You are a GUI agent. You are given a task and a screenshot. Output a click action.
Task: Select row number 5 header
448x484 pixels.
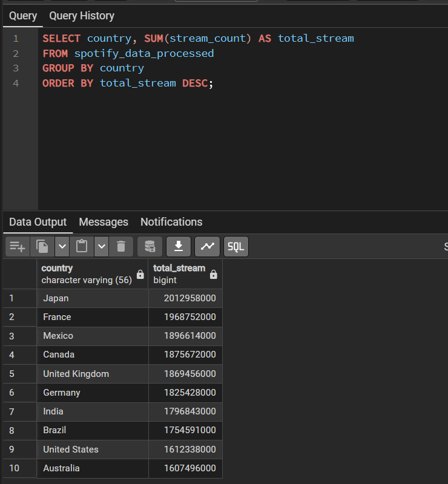(x=20, y=374)
